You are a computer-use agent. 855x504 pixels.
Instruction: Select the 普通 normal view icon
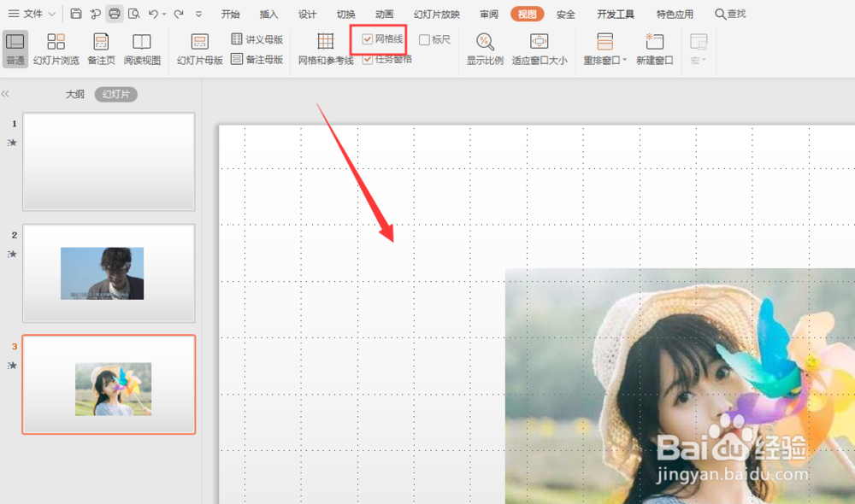(x=15, y=49)
